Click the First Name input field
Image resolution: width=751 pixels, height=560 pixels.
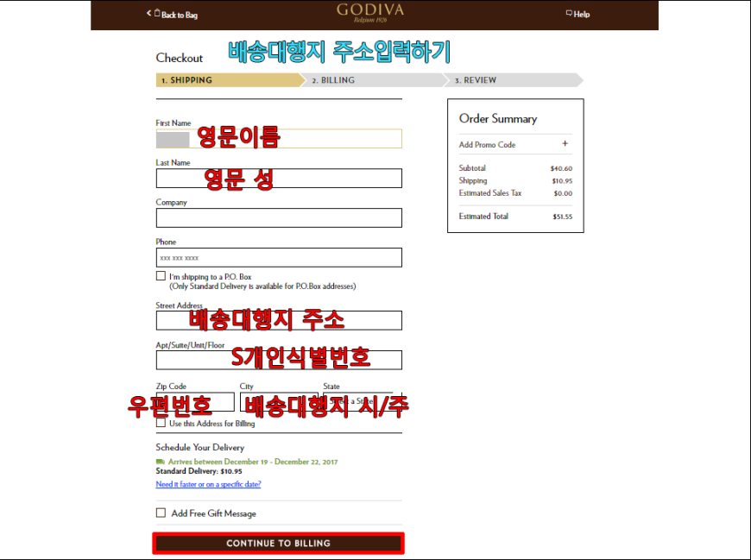(x=279, y=139)
